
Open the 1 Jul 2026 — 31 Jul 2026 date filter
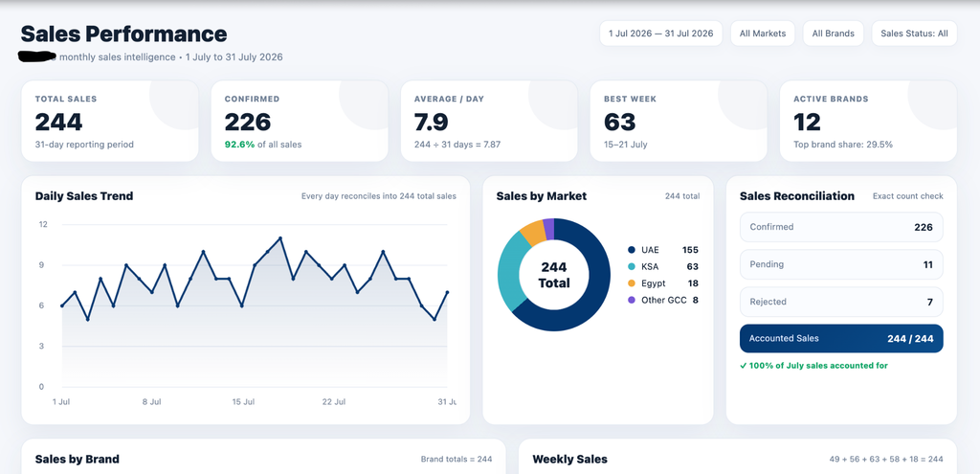(x=660, y=34)
